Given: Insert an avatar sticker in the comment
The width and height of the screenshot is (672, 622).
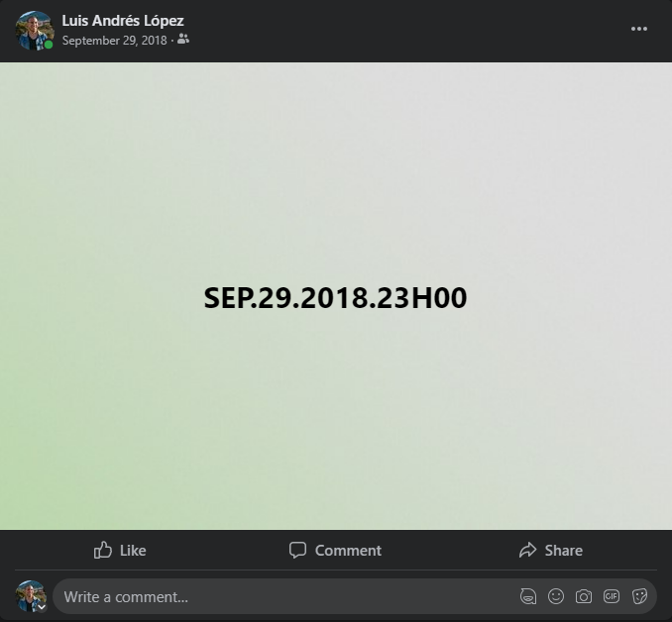Looking at the screenshot, I should (528, 596).
